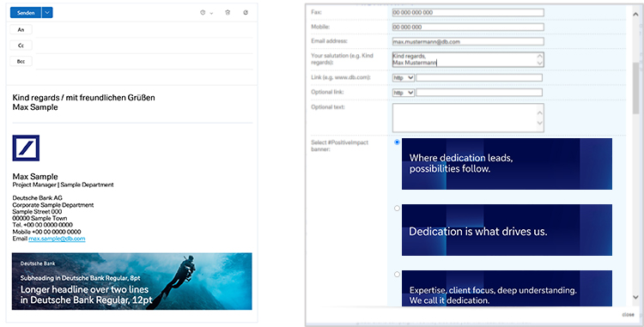Open the http dropdown for Link
This screenshot has width=644, height=327.
(404, 78)
